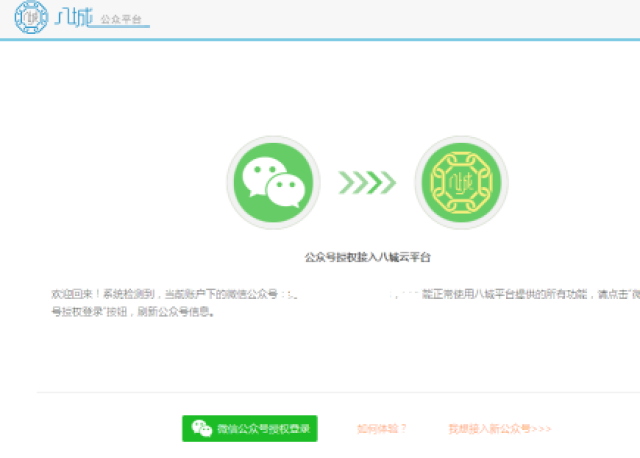
Task: Click the large green 八城 emblem icon
Action: tap(461, 182)
